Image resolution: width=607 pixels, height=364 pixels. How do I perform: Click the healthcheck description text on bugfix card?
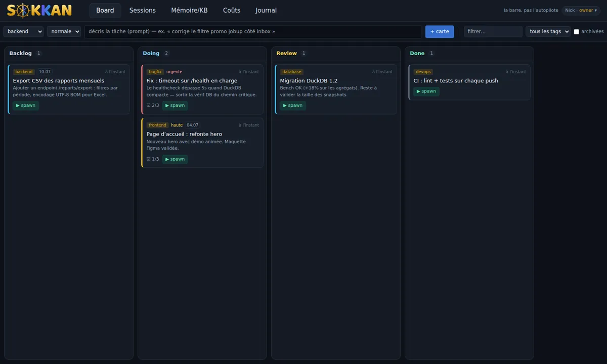(x=202, y=91)
